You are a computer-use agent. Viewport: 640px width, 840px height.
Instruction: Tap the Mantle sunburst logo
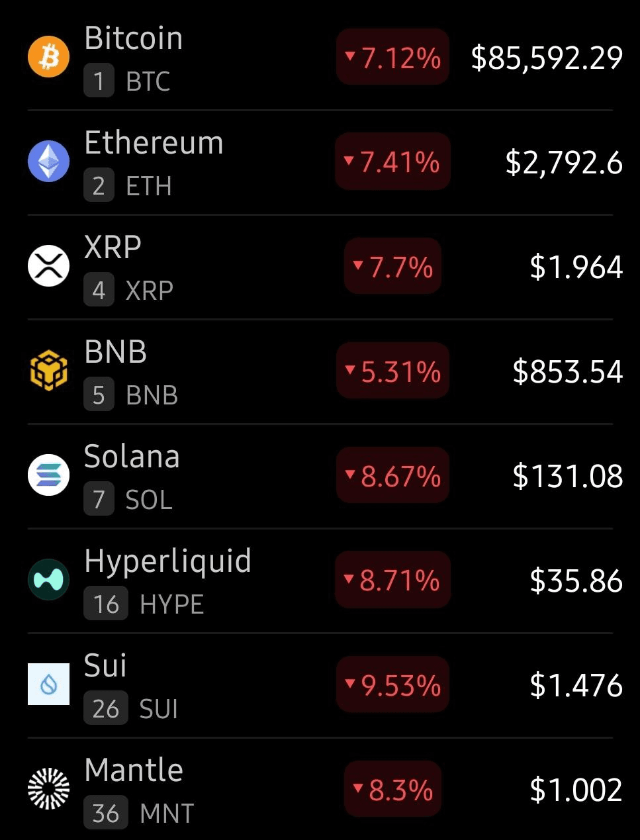[48, 789]
